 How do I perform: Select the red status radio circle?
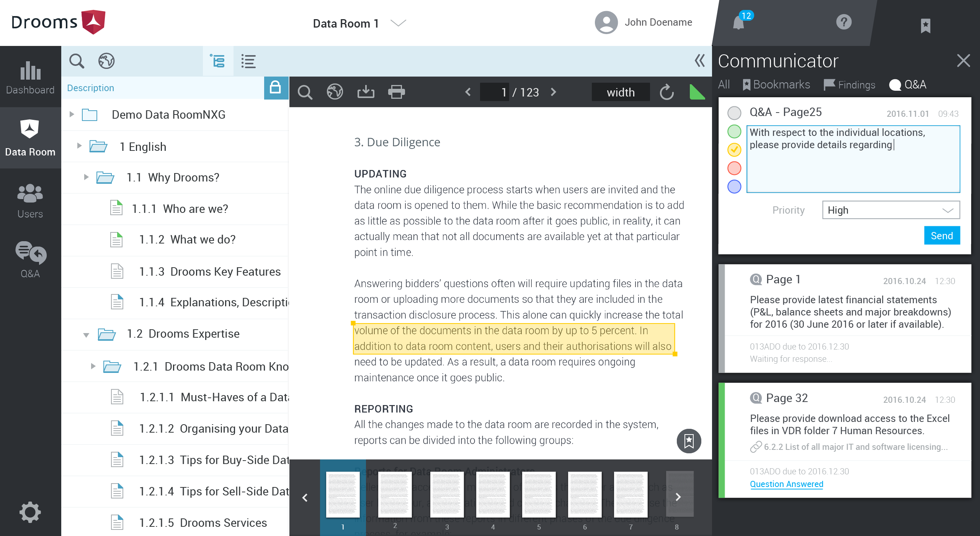pyautogui.click(x=734, y=168)
